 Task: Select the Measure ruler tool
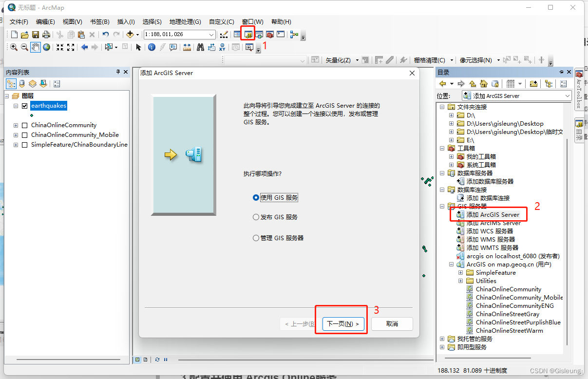pyautogui.click(x=187, y=47)
